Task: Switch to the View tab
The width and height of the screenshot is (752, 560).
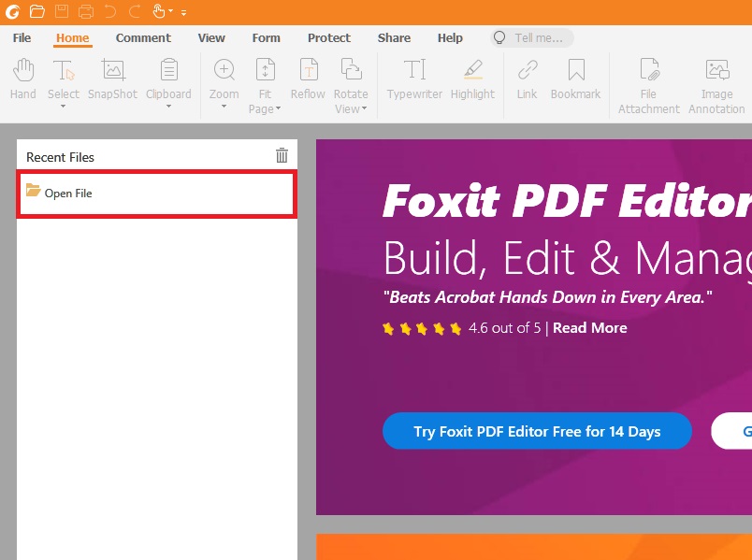Action: [x=211, y=38]
